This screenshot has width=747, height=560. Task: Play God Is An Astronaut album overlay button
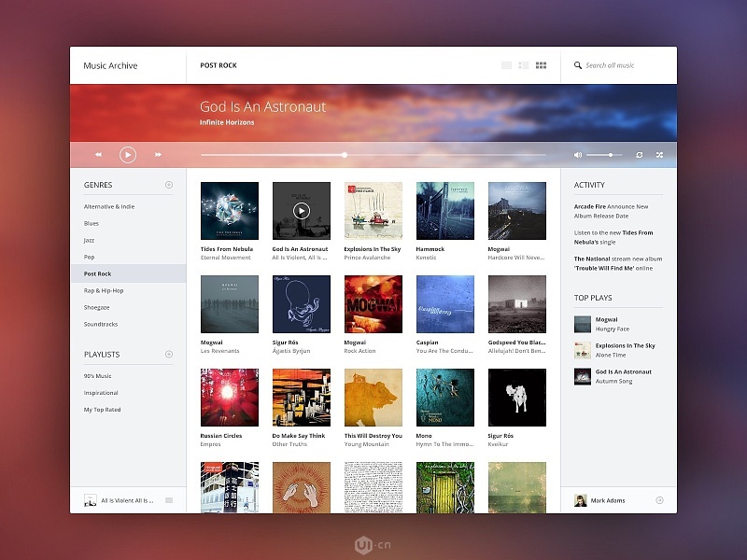click(301, 211)
